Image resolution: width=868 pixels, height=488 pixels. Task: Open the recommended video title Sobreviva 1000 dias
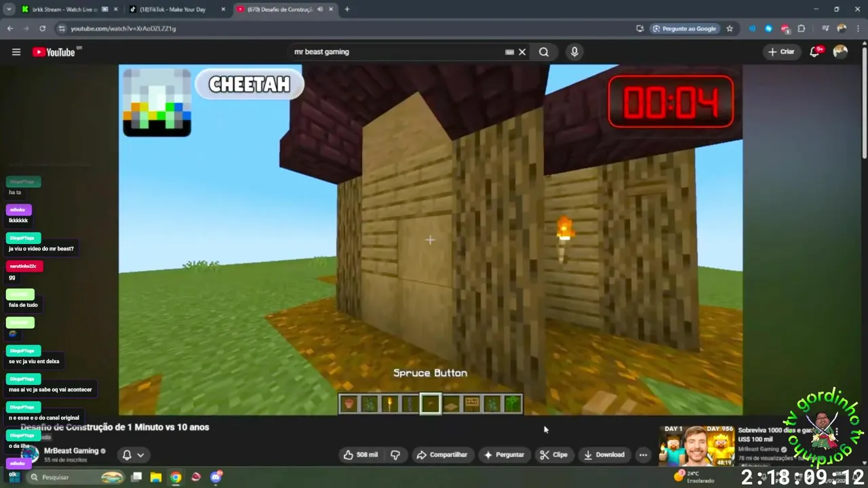(x=775, y=434)
